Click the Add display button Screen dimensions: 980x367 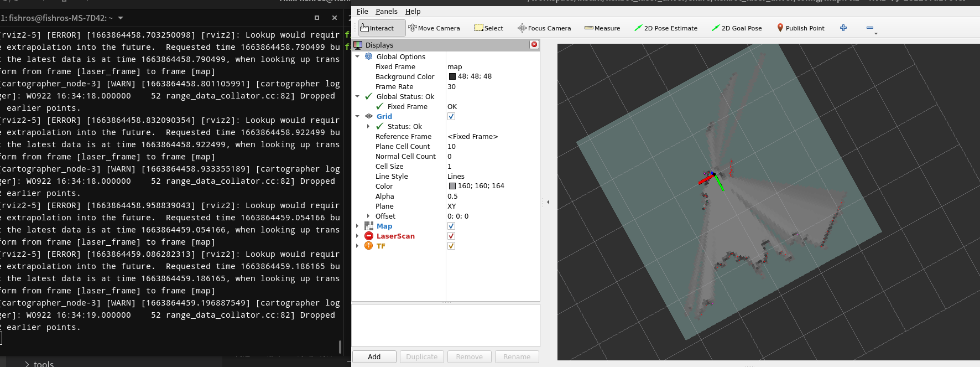(x=374, y=357)
